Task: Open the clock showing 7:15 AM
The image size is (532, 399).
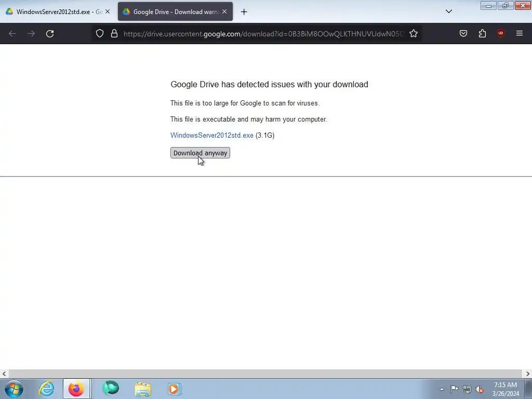Action: point(506,389)
